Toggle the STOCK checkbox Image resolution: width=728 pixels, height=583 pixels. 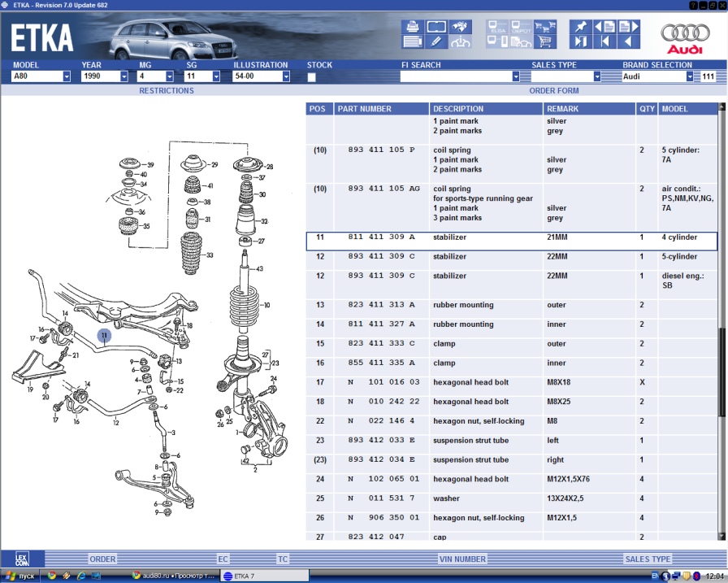point(312,77)
